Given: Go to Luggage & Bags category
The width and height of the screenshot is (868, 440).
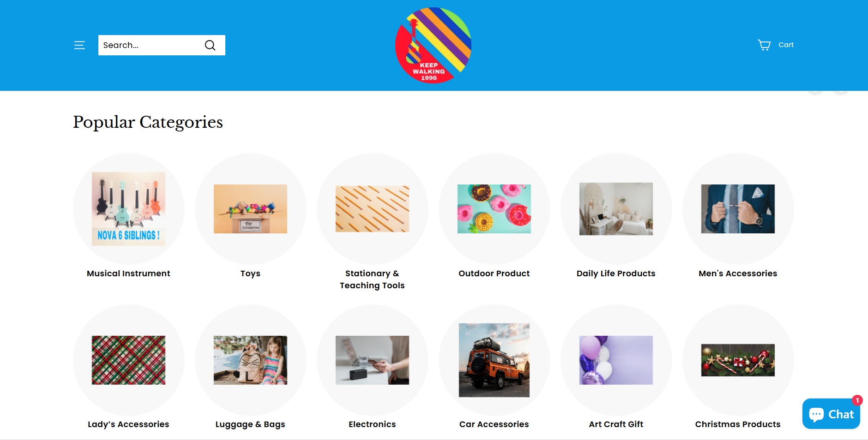Looking at the screenshot, I should click(x=250, y=424).
